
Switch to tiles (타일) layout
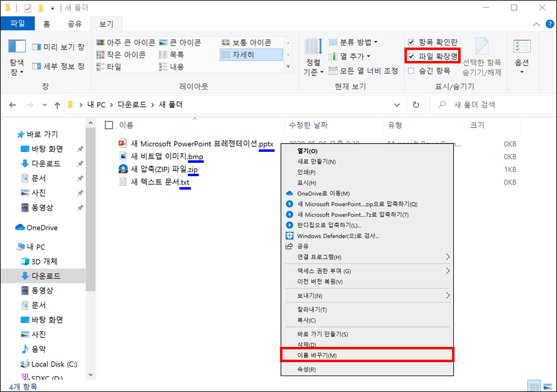109,66
